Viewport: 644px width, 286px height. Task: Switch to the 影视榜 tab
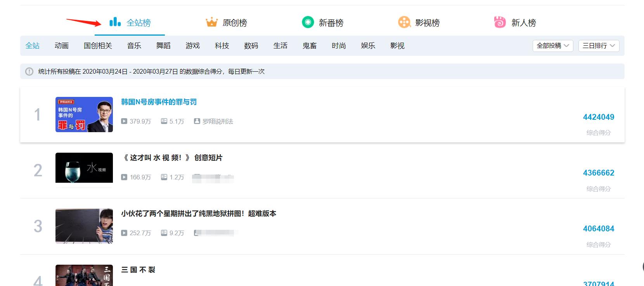tap(419, 22)
